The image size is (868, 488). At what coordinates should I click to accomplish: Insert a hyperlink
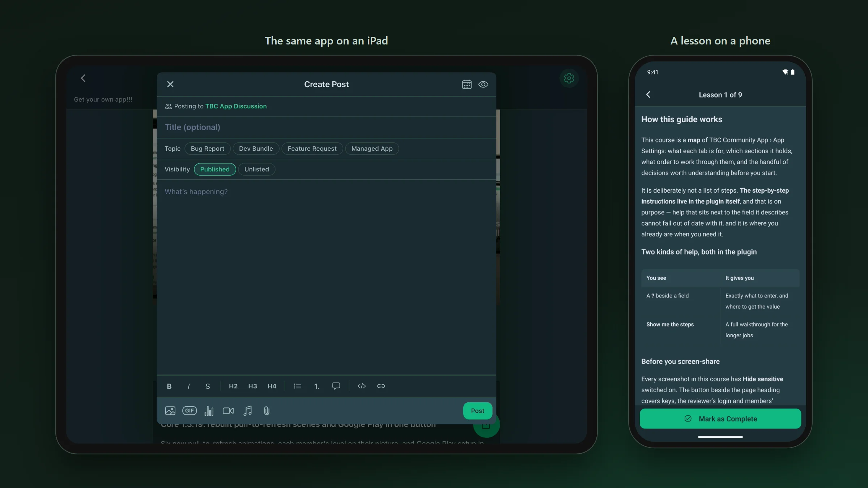click(381, 386)
